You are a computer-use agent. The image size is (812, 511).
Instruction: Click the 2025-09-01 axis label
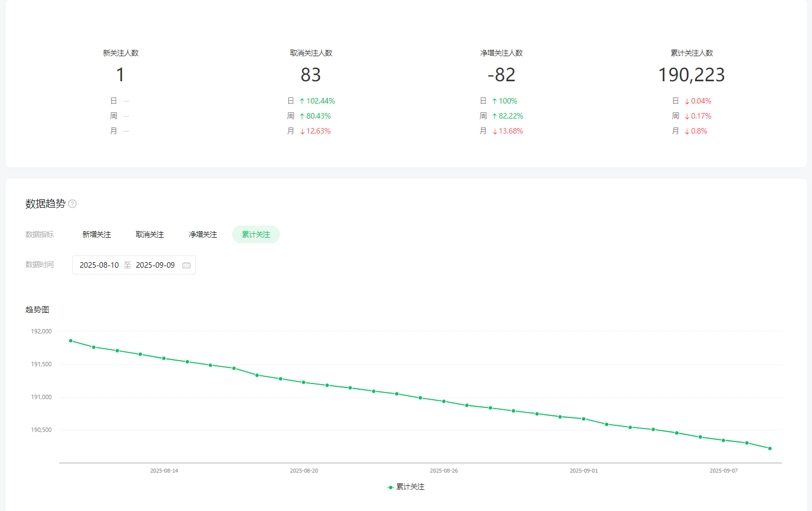point(584,471)
